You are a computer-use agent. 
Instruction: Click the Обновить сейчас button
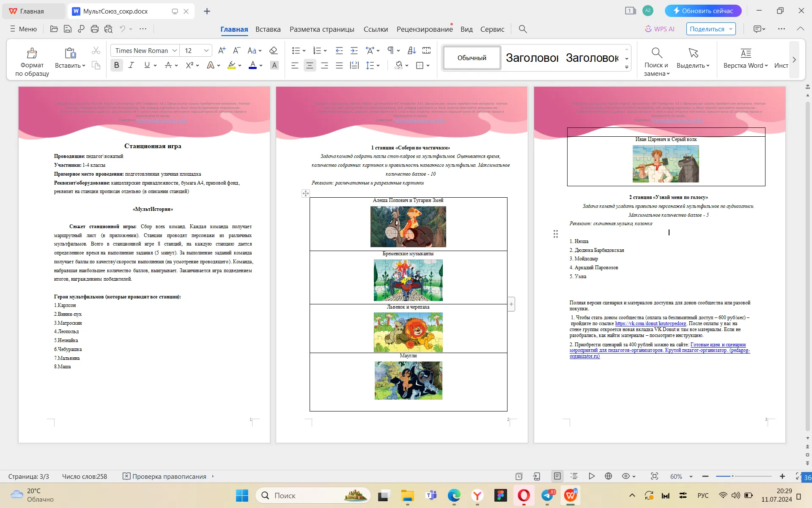[x=703, y=11]
